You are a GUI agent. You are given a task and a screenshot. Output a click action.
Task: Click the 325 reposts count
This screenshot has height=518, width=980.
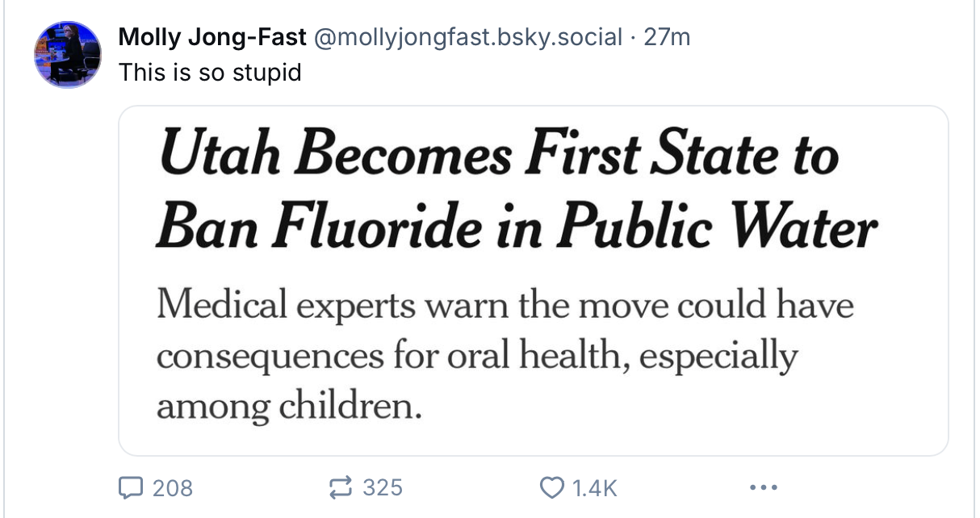(383, 487)
